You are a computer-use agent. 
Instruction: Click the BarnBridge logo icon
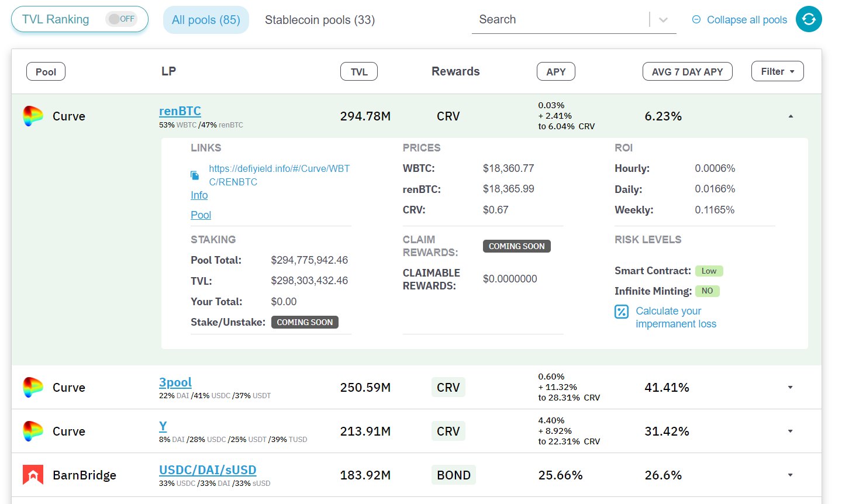pyautogui.click(x=33, y=475)
